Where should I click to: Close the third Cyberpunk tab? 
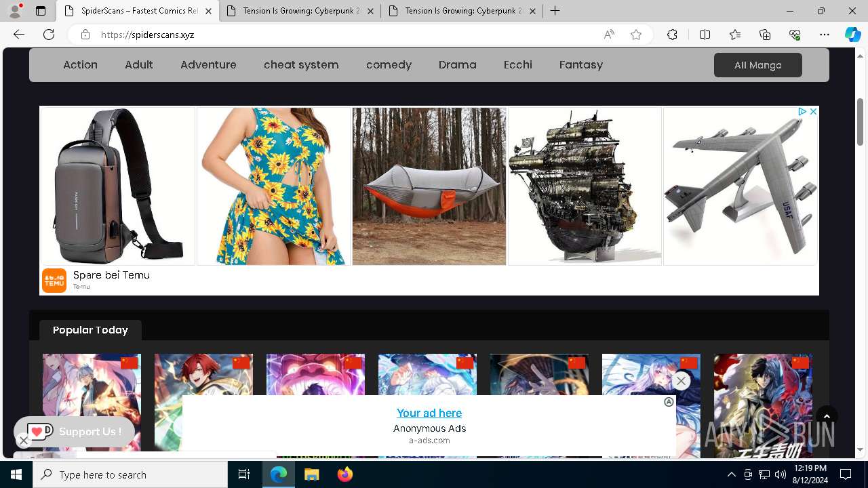click(x=532, y=11)
